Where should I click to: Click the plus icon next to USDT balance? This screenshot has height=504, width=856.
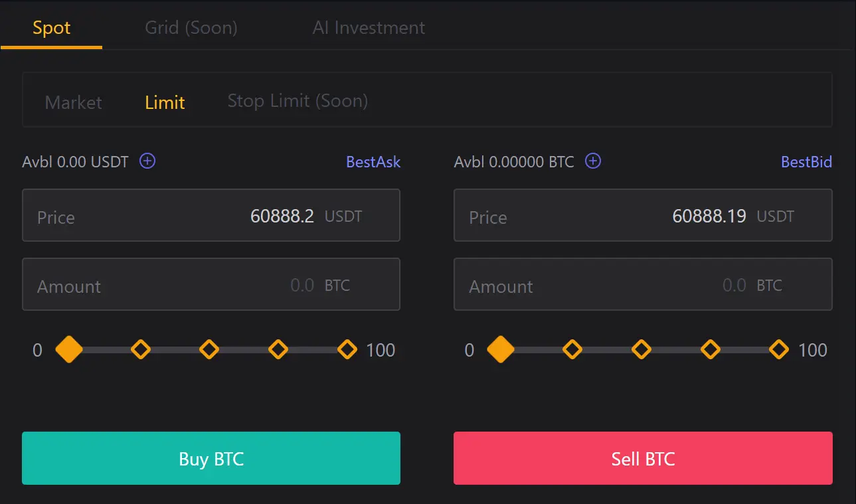(147, 161)
